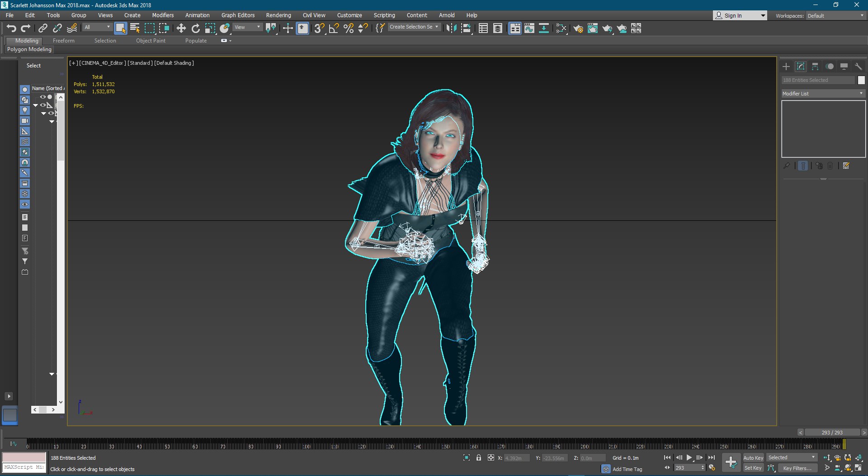Activate the Select and Move tool
868x476 pixels.
tap(181, 28)
